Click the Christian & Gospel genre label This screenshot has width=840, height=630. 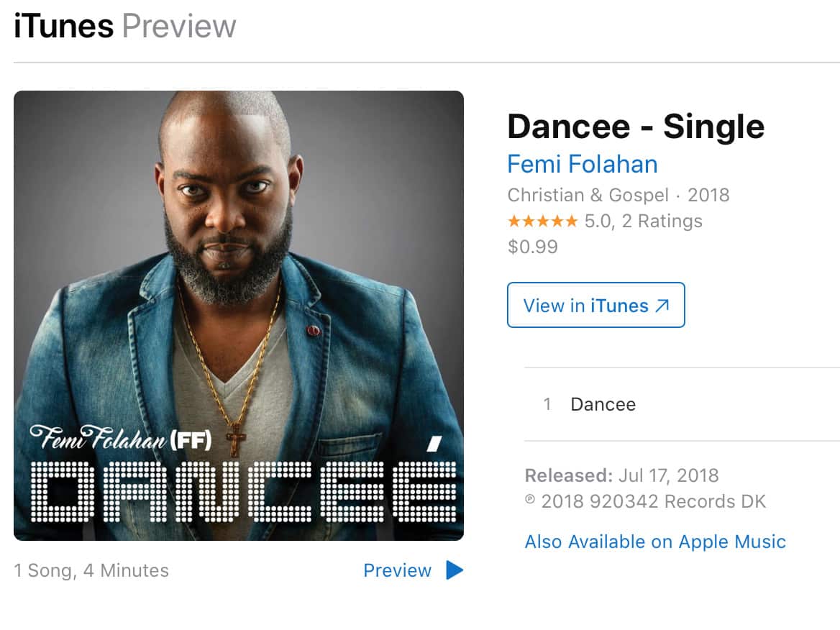(x=588, y=195)
